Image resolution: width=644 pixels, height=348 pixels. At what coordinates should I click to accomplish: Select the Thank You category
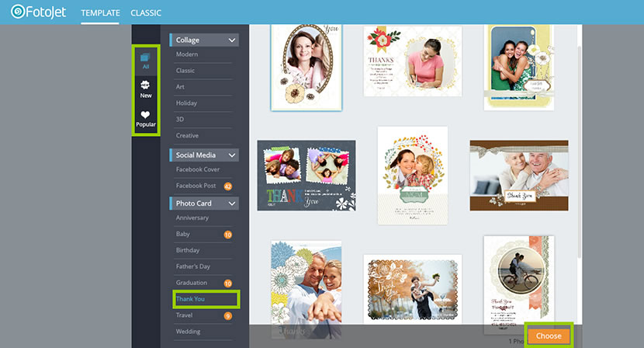190,299
